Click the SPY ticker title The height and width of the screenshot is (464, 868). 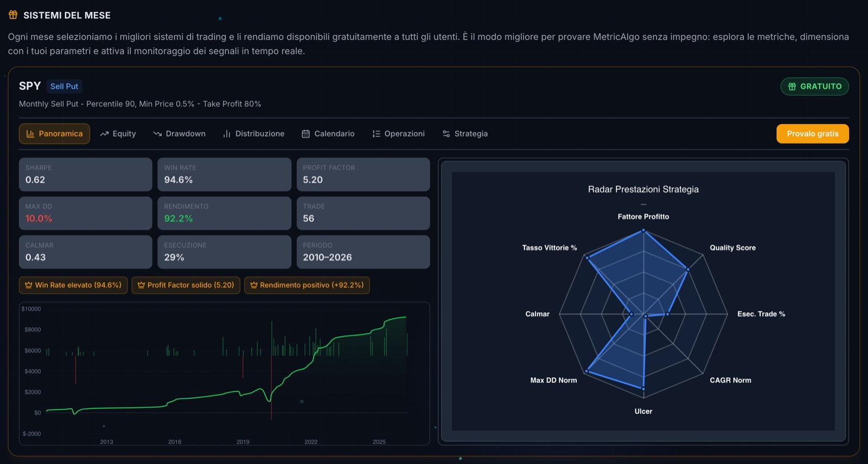click(30, 86)
